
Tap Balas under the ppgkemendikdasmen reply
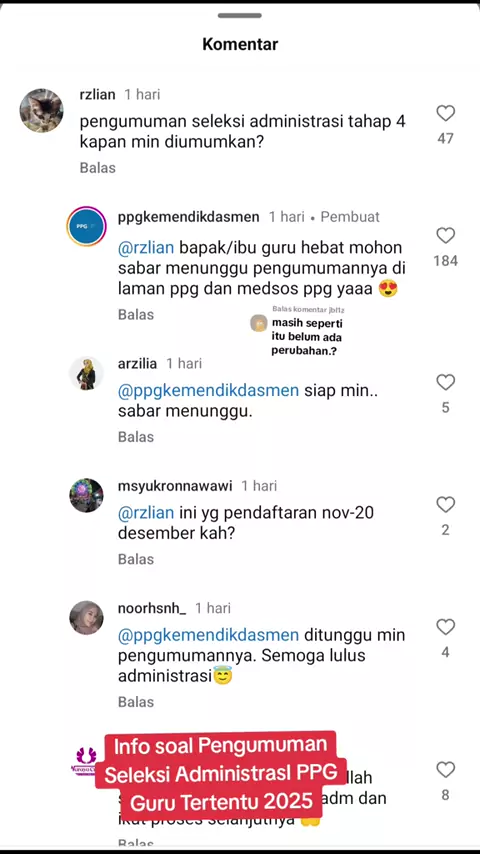136,314
